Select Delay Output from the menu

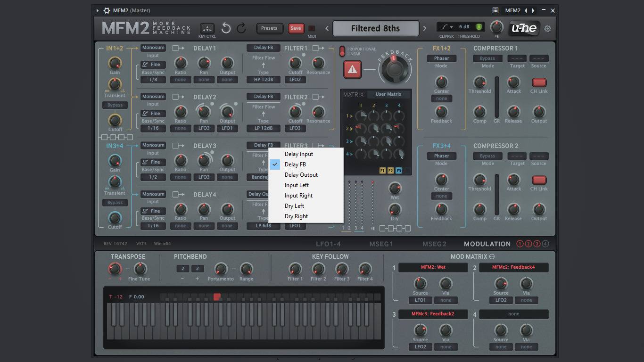(x=301, y=175)
